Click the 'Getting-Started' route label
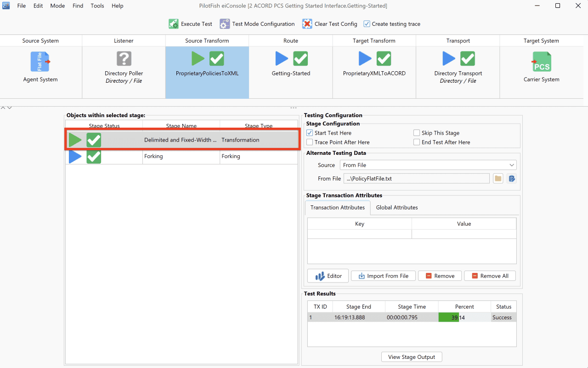Viewport: 588px width, 368px height. click(291, 74)
